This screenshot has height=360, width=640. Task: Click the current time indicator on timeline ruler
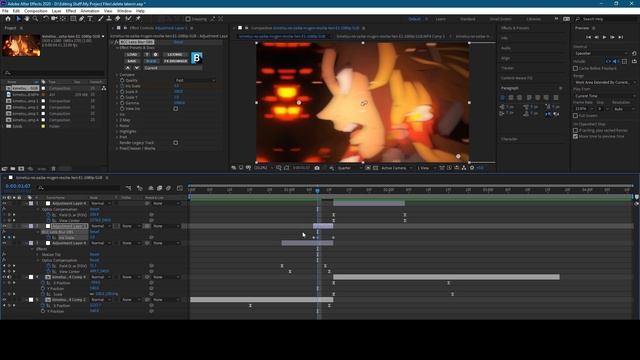pos(318,190)
